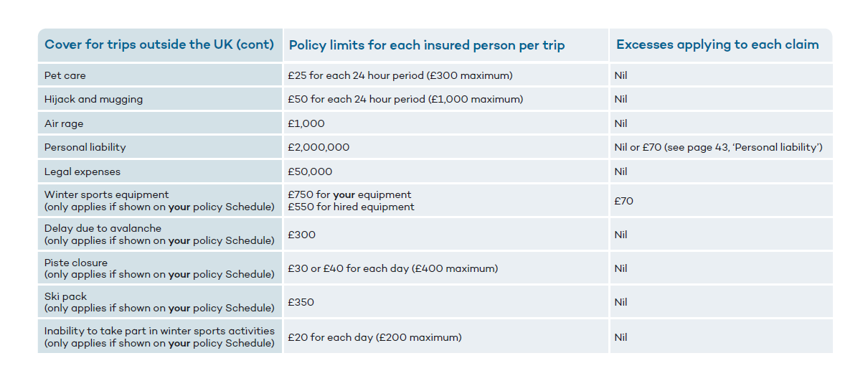Click the 'Piste closure' cover label
Screen dimensions: 868x381
[76, 263]
